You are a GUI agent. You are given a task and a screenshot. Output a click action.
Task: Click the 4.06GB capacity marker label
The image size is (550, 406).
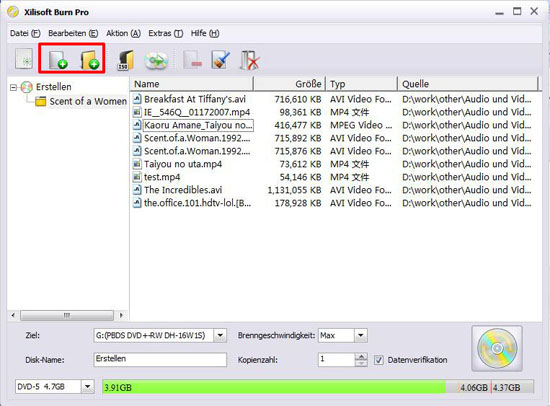(x=474, y=387)
